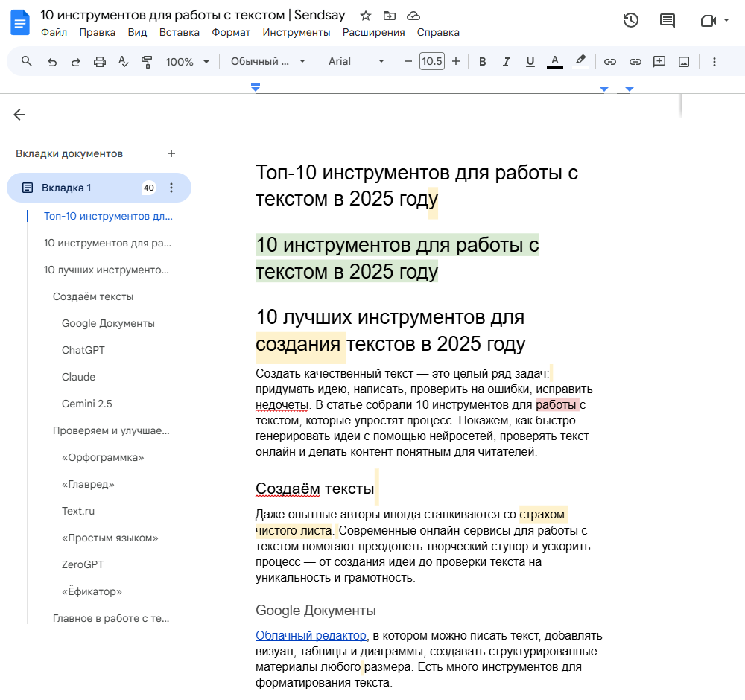This screenshot has height=700, width=745.
Task: Close the document tabs sidebar with back arrow
Action: pos(19,115)
